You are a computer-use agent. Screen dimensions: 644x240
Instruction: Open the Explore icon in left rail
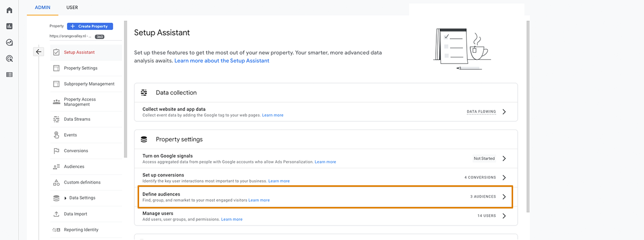click(x=9, y=42)
